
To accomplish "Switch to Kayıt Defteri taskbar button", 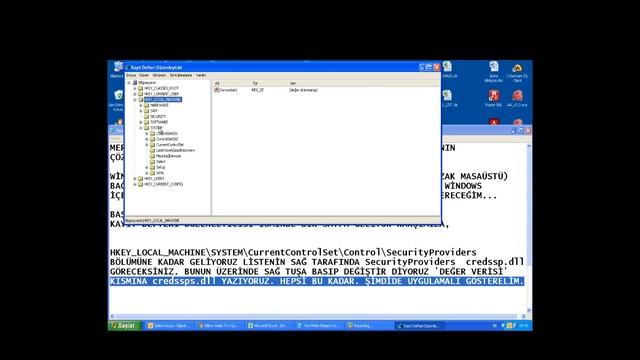I will coord(419,326).
